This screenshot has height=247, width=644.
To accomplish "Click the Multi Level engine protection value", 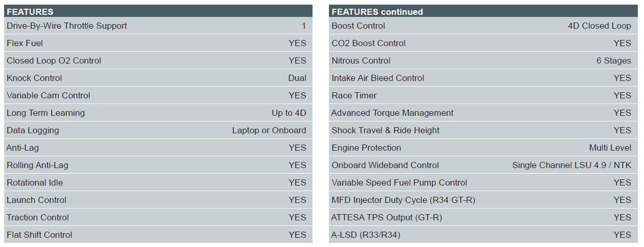I will pos(610,148).
